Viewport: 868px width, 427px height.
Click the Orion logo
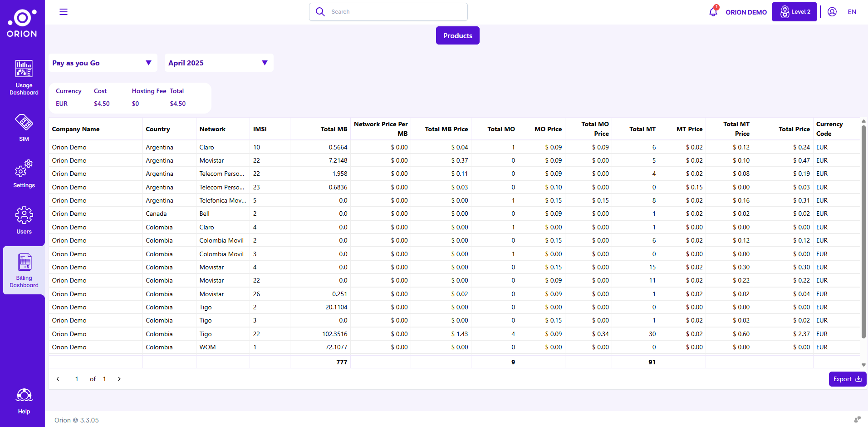pos(22,23)
